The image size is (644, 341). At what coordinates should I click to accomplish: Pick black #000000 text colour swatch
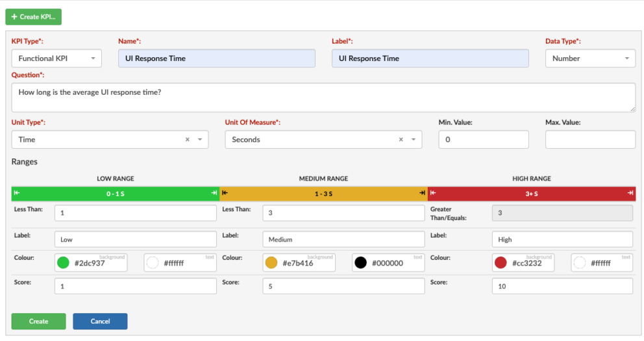click(360, 262)
